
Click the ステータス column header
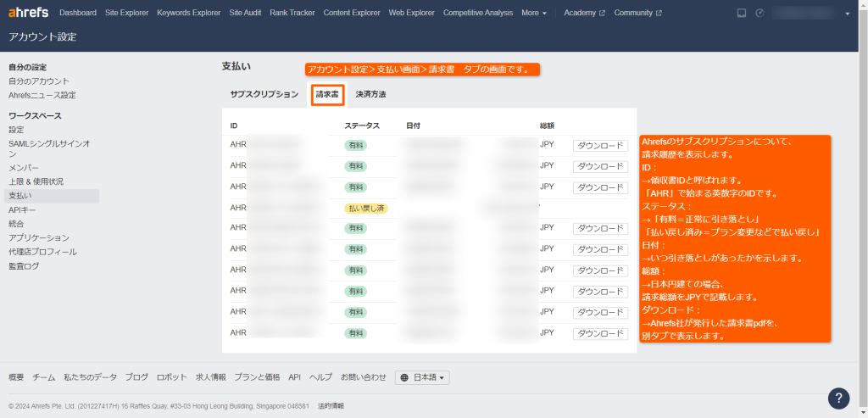click(x=362, y=125)
